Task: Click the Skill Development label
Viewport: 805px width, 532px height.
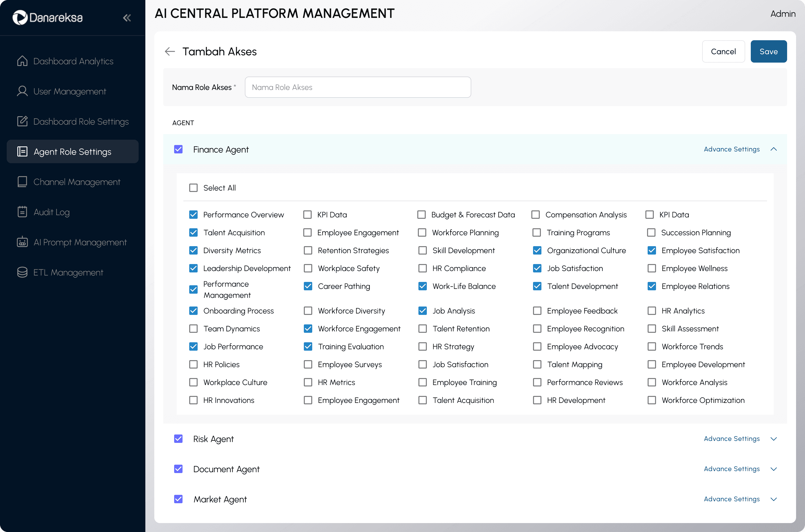Action: 464,250
